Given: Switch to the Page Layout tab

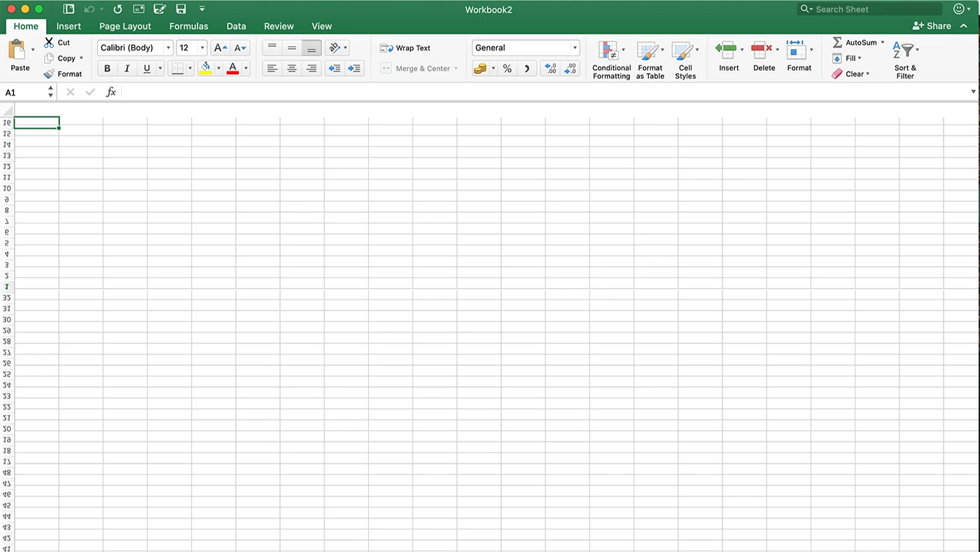Looking at the screenshot, I should point(125,26).
